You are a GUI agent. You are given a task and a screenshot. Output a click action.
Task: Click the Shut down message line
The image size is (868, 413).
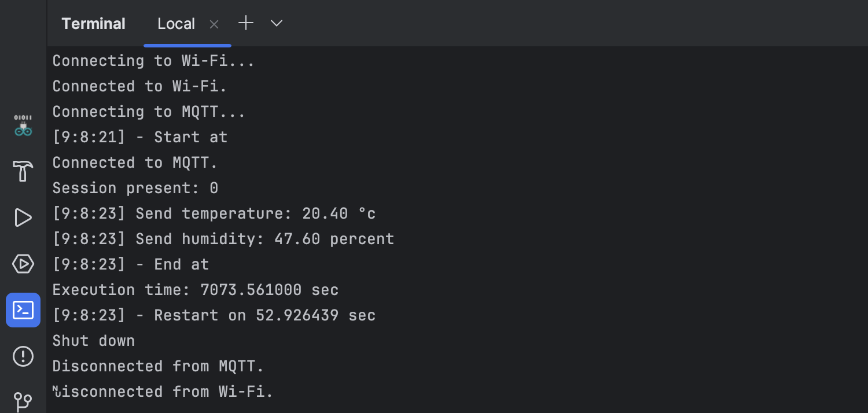click(x=93, y=341)
